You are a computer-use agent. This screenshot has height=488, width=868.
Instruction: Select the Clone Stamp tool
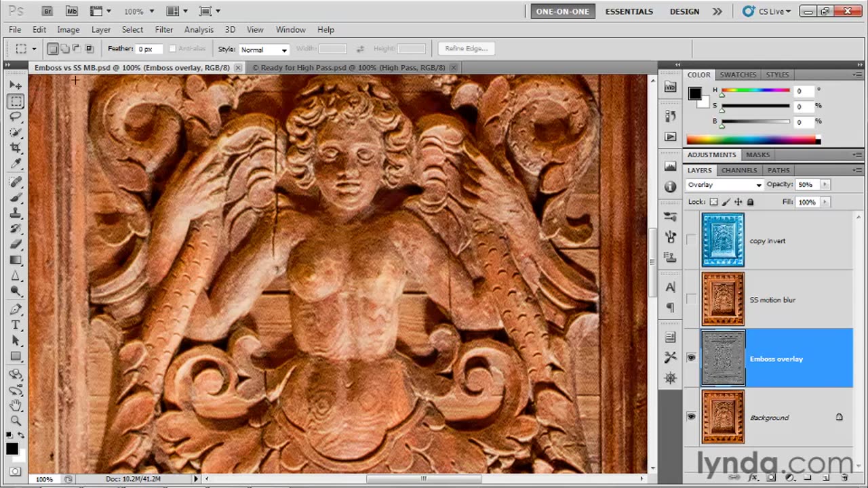16,213
